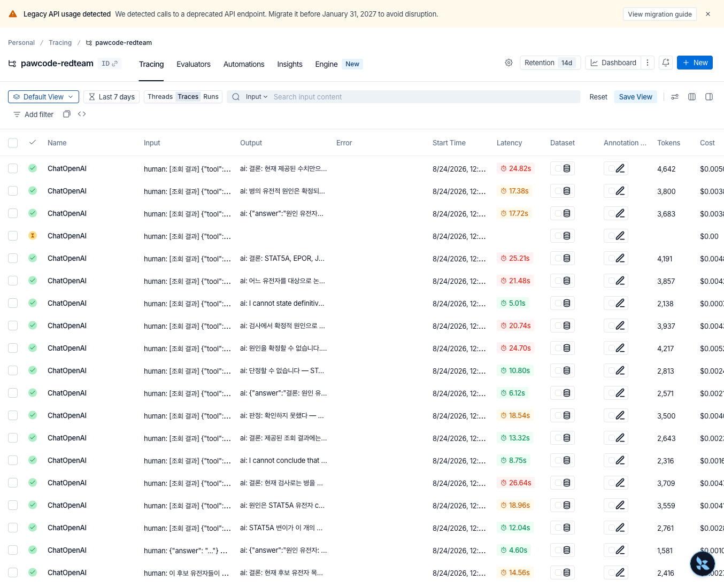The width and height of the screenshot is (724, 588).
Task: Open project settings gear icon
Action: point(509,63)
